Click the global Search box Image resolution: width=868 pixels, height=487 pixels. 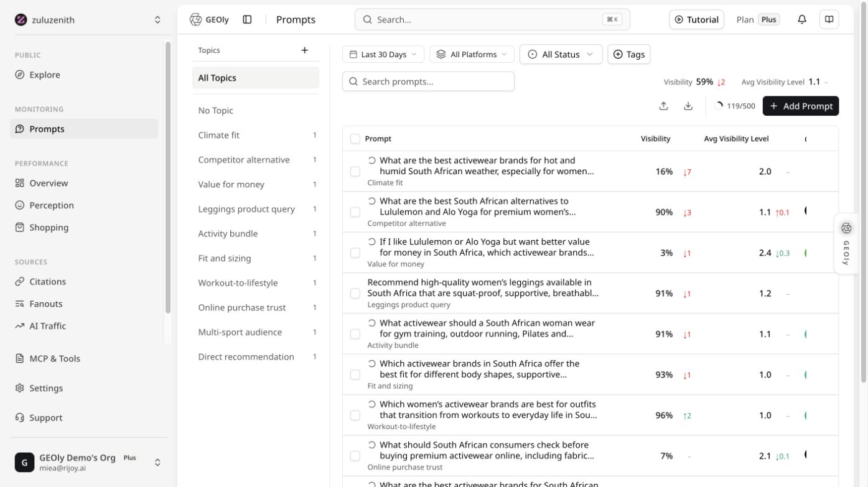[492, 19]
